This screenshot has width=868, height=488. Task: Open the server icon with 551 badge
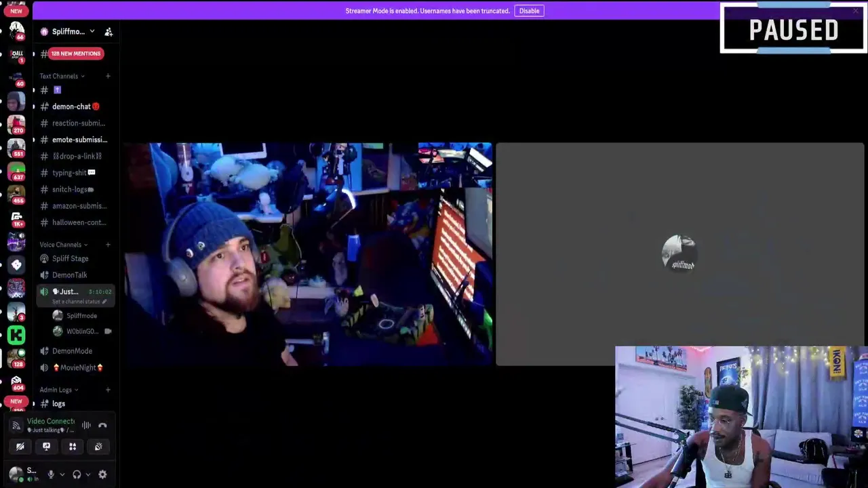[16, 148]
